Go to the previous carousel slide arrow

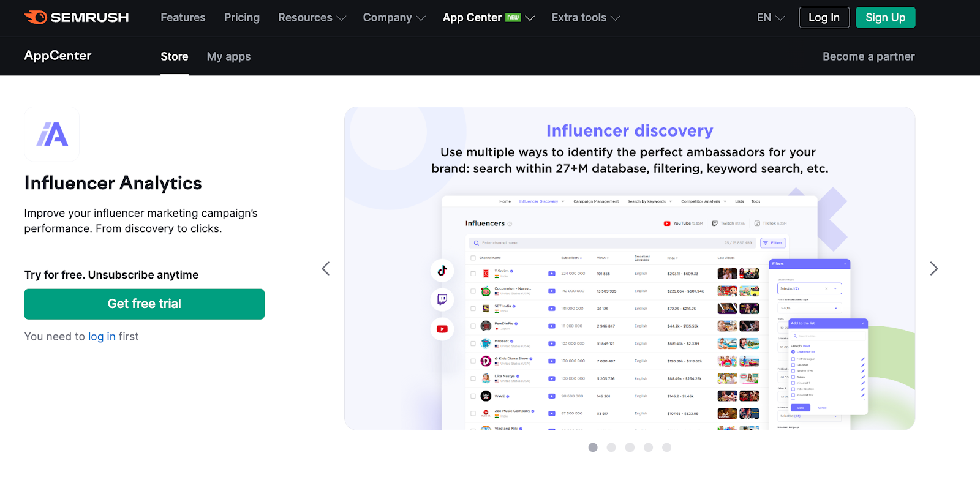[326, 269]
